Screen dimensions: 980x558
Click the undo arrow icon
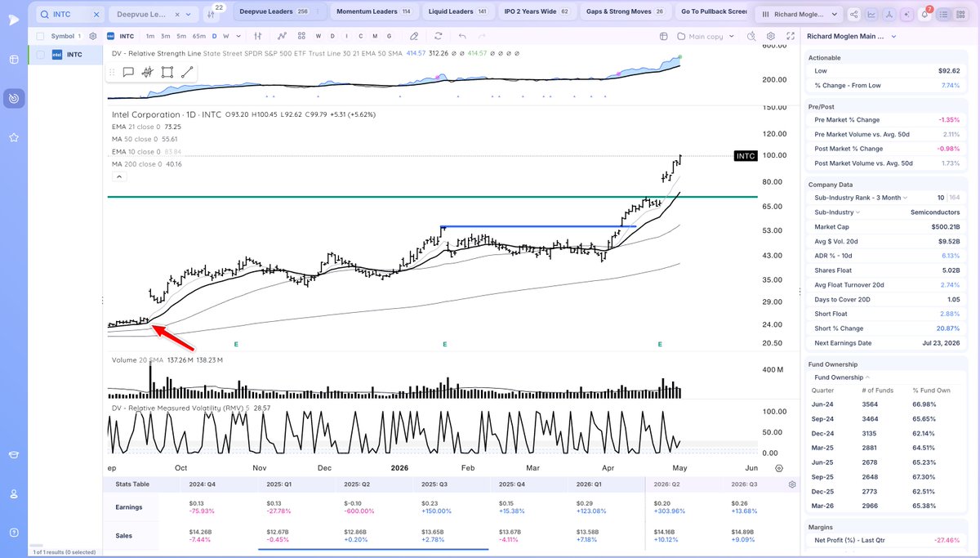coord(463,37)
